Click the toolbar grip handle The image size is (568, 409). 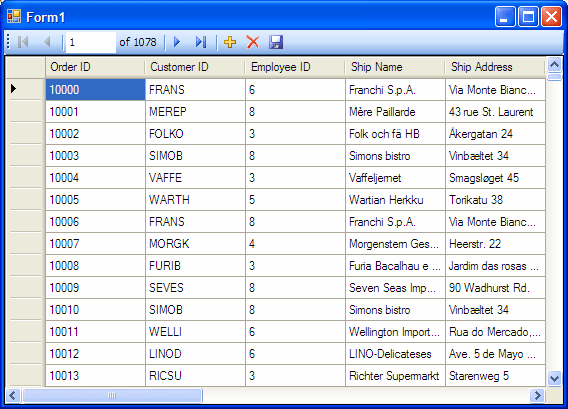coord(8,42)
